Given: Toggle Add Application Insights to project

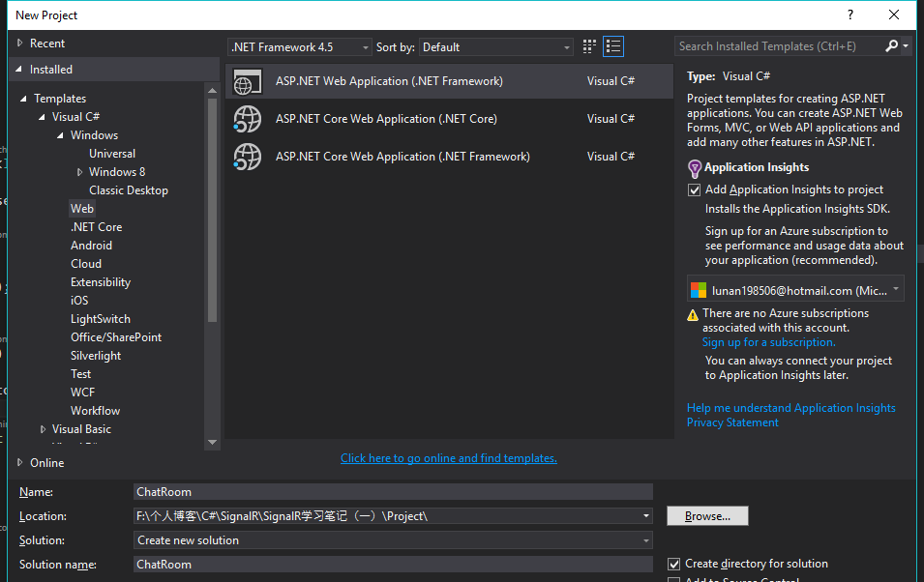Looking at the screenshot, I should tap(694, 189).
